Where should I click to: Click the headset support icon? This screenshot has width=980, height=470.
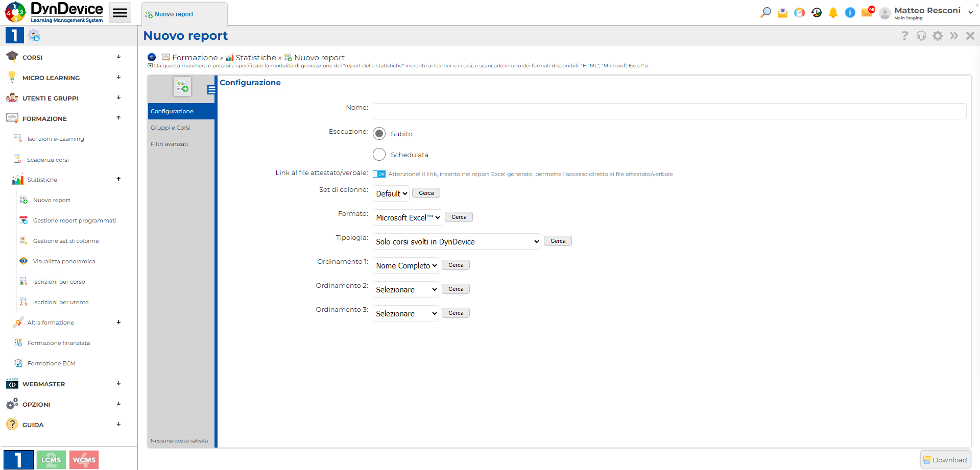(x=921, y=35)
